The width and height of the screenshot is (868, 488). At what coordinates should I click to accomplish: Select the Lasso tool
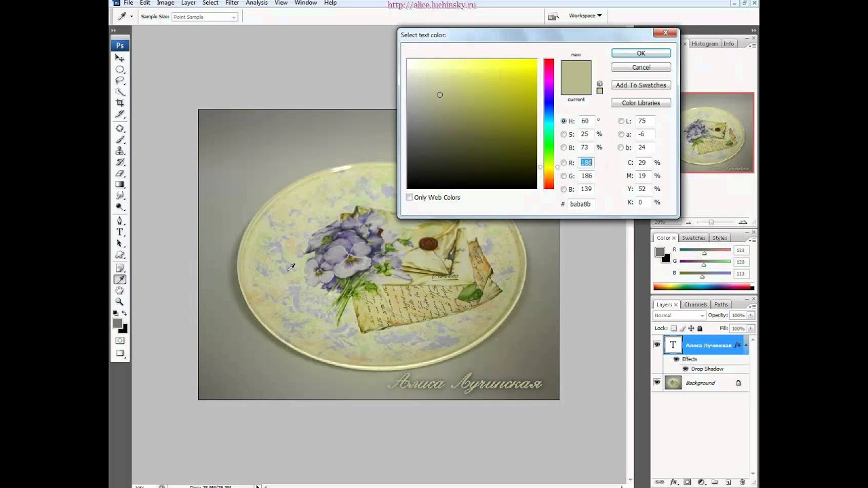pos(120,81)
